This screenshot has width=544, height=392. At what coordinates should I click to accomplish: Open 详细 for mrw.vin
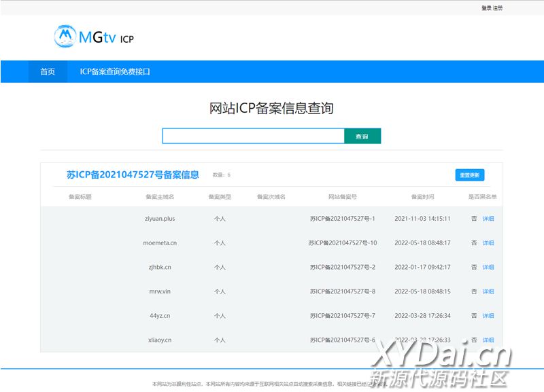click(488, 291)
